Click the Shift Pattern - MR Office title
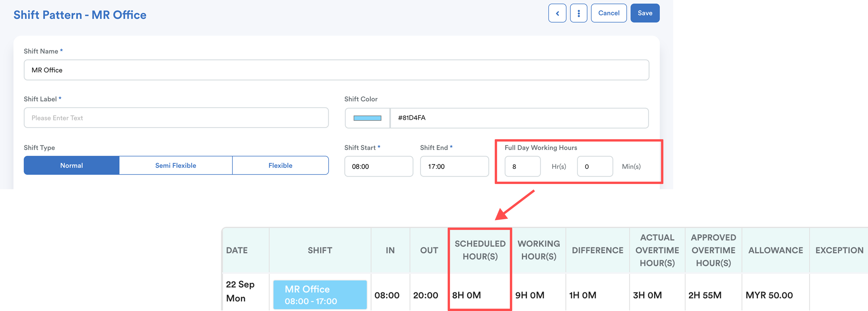The image size is (868, 311). (x=80, y=15)
